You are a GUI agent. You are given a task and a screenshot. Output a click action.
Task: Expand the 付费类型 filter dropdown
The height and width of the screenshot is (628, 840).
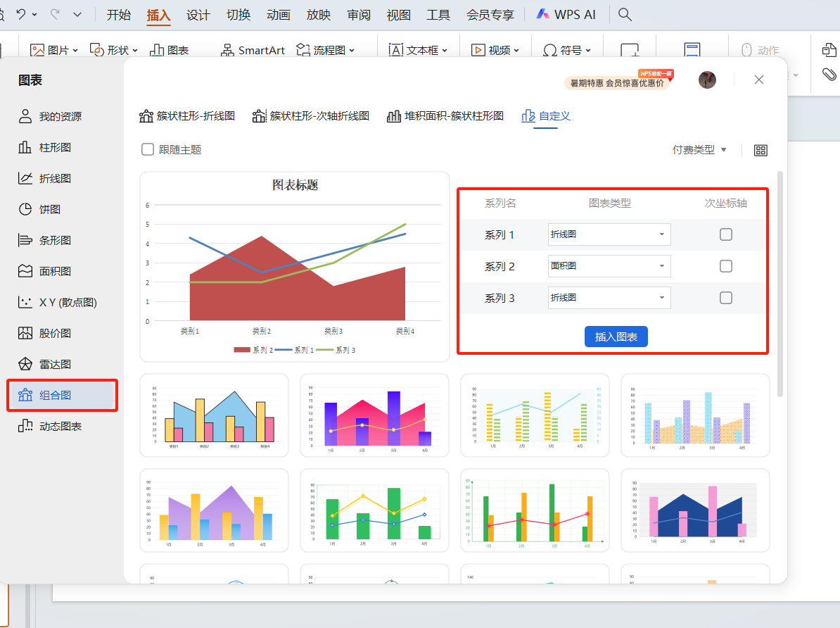[x=699, y=150]
